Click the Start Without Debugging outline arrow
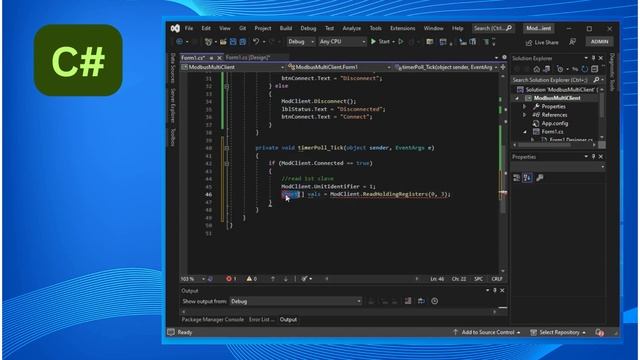This screenshot has width=640, height=360. [401, 42]
